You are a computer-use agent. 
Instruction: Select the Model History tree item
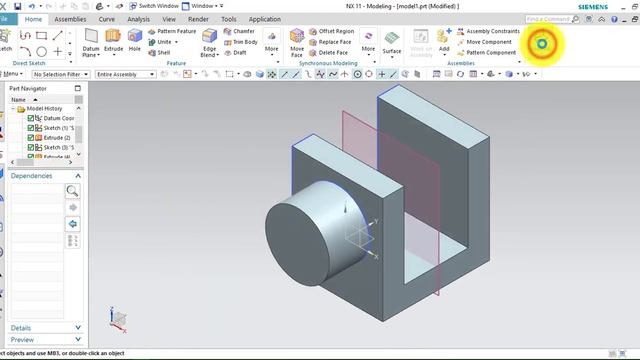(44, 109)
